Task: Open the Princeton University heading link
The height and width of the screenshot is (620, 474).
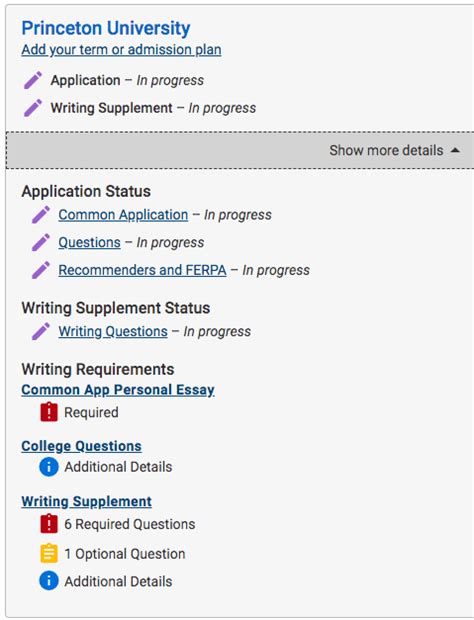Action: pos(106,28)
